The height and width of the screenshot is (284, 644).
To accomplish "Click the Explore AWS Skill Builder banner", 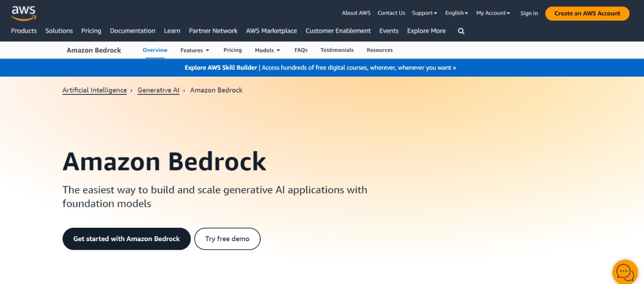I will click(x=320, y=68).
